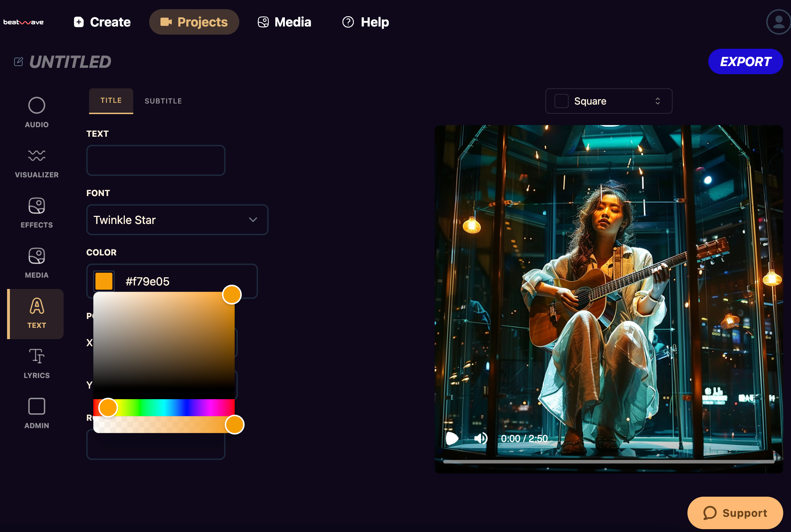Open the Effects panel

click(x=36, y=212)
